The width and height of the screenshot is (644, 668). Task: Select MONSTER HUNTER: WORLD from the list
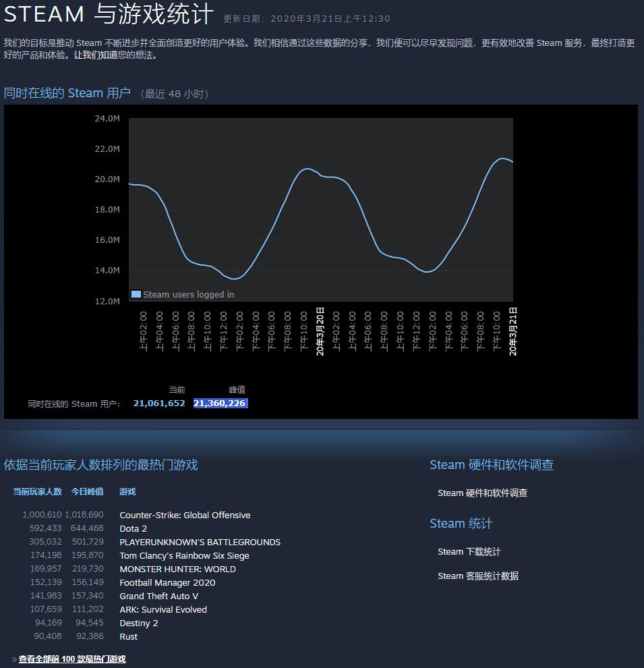[177, 569]
